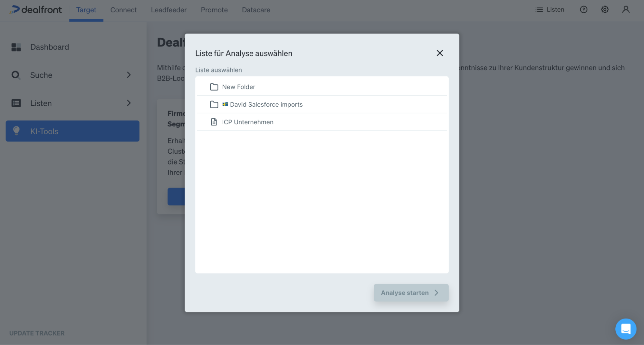Click the Swedish flag on David Salesforce imports
Viewport: 644px width, 345px height.
point(226,104)
